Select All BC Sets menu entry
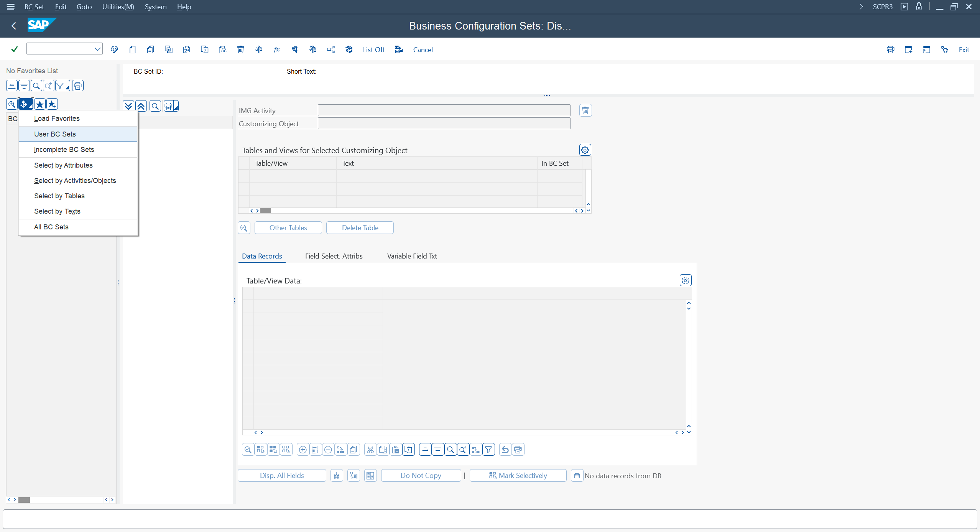The height and width of the screenshot is (532, 980). (51, 227)
